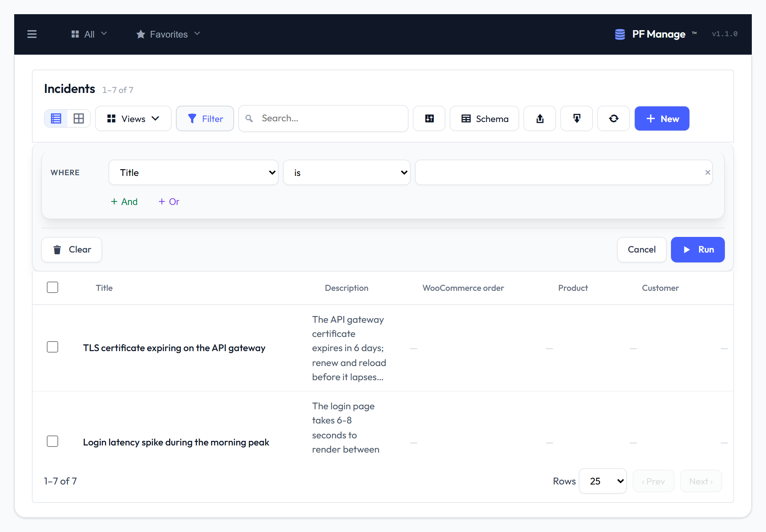
Task: Sort by the Title column header
Action: point(104,288)
